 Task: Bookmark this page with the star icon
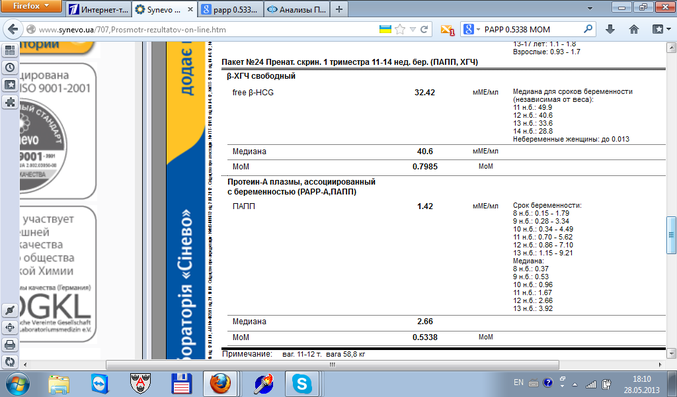(x=400, y=29)
